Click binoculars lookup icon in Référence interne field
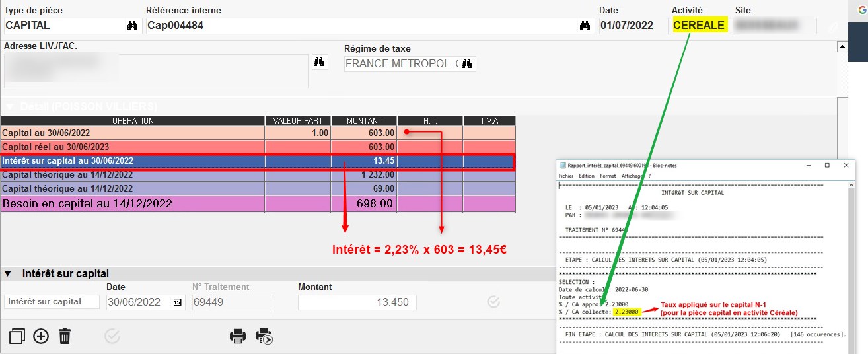Viewport: 868px width, 354px height. [585, 26]
